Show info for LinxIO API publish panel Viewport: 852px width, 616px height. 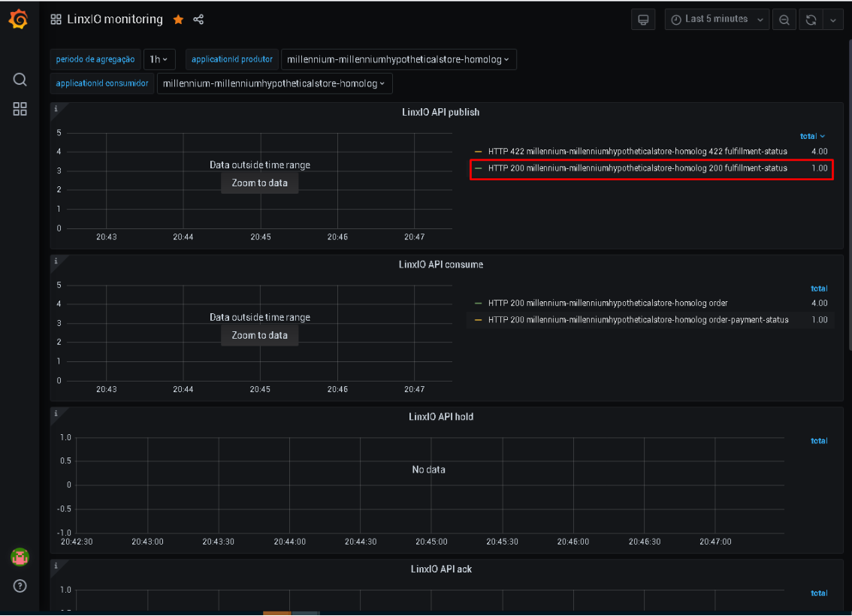[x=56, y=109]
